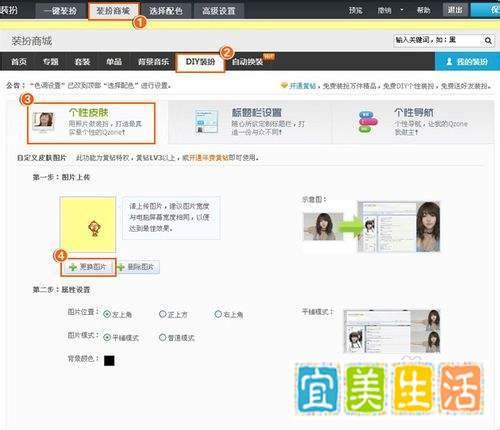Open the 标题栏设置 card
The image size is (500, 430).
(x=249, y=122)
